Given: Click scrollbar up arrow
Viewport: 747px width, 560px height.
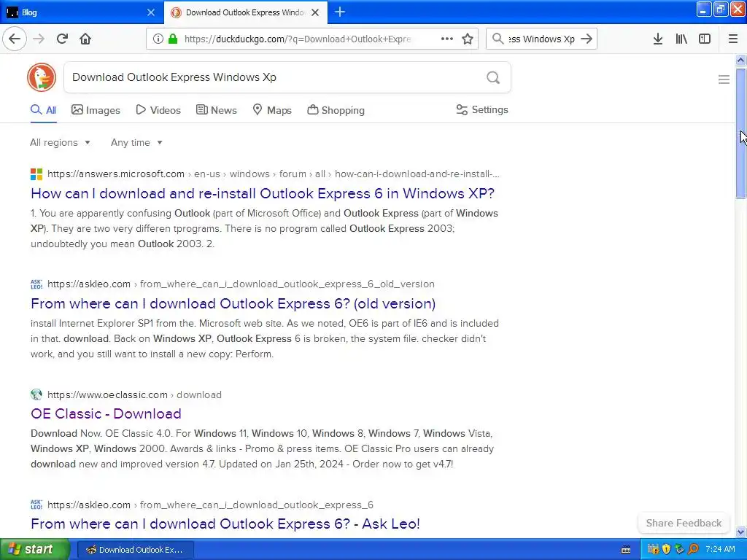Looking at the screenshot, I should (740, 60).
